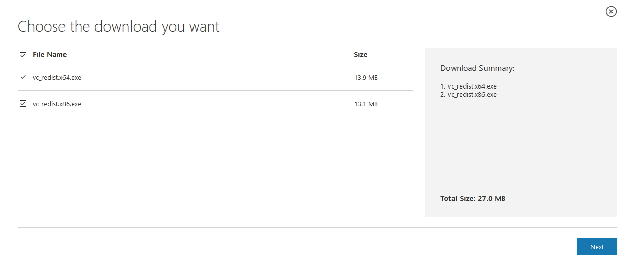Click the blank area below the file list
The width and height of the screenshot is (644, 260).
coord(215,170)
